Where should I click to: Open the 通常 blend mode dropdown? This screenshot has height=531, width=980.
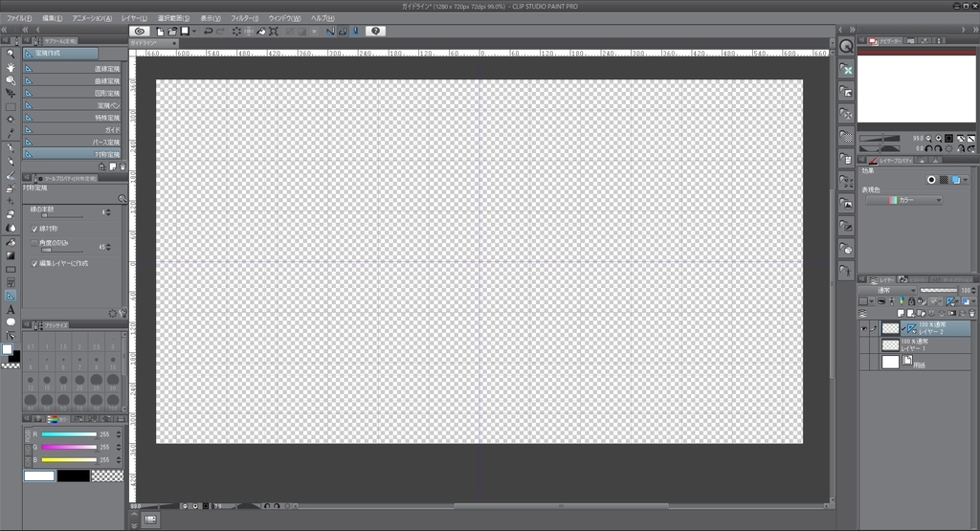coord(887,291)
